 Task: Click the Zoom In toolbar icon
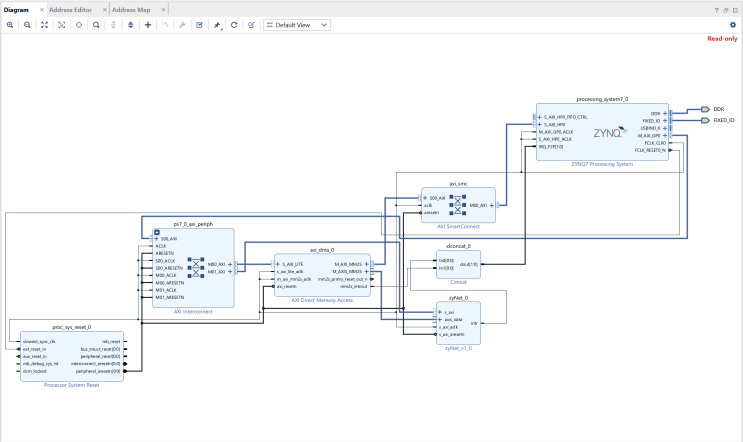click(x=10, y=25)
